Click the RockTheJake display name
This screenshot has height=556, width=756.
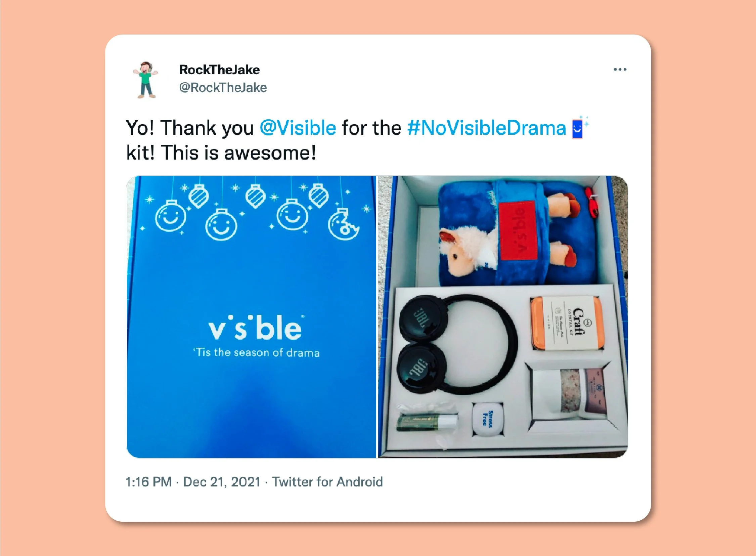click(219, 70)
